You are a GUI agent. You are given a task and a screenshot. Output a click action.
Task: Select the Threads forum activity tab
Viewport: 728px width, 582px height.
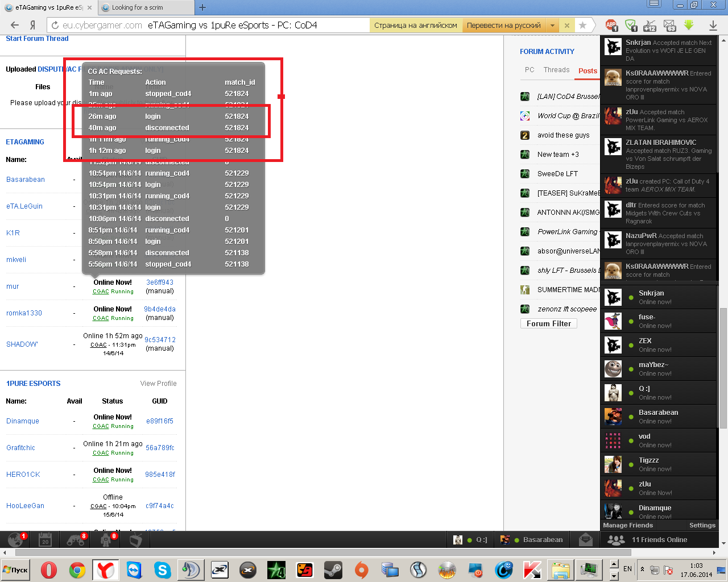pyautogui.click(x=556, y=70)
